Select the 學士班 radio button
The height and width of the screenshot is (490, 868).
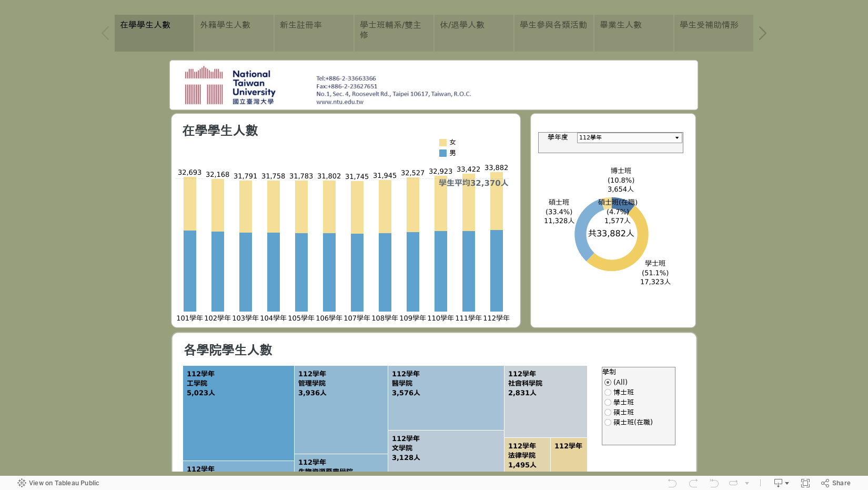pyautogui.click(x=608, y=403)
